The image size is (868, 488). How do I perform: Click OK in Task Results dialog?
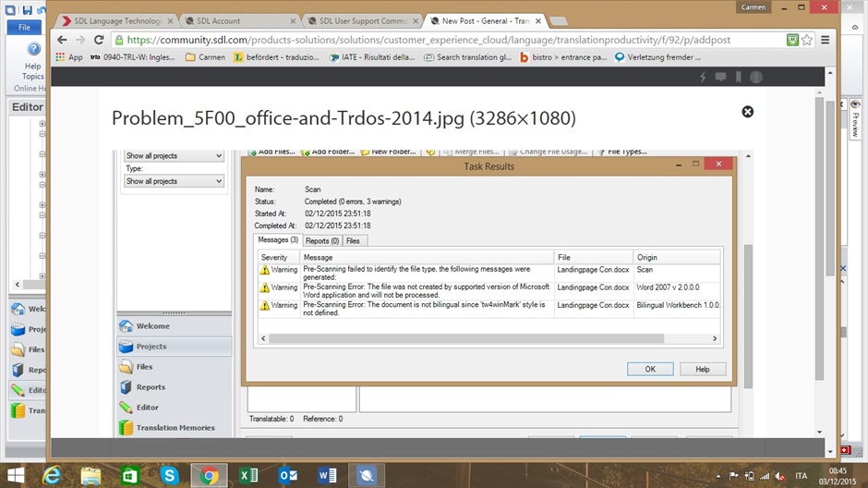(x=650, y=369)
